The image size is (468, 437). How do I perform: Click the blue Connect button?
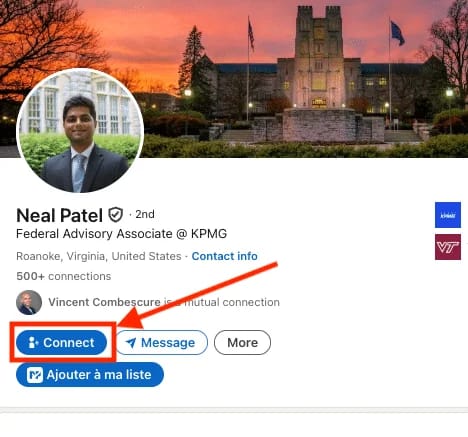61,342
